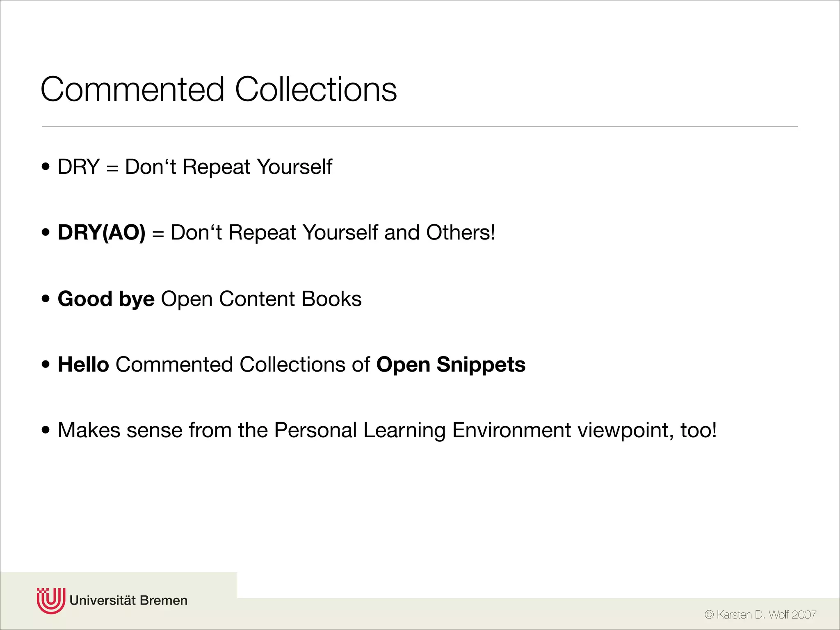Click the bullet dot before "Good bye"

pyautogui.click(x=46, y=299)
